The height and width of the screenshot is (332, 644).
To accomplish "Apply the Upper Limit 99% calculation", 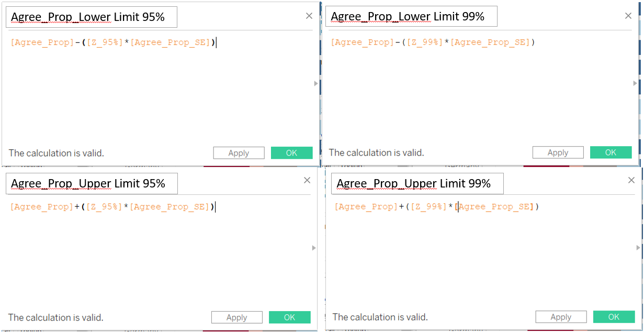I will coord(561,317).
